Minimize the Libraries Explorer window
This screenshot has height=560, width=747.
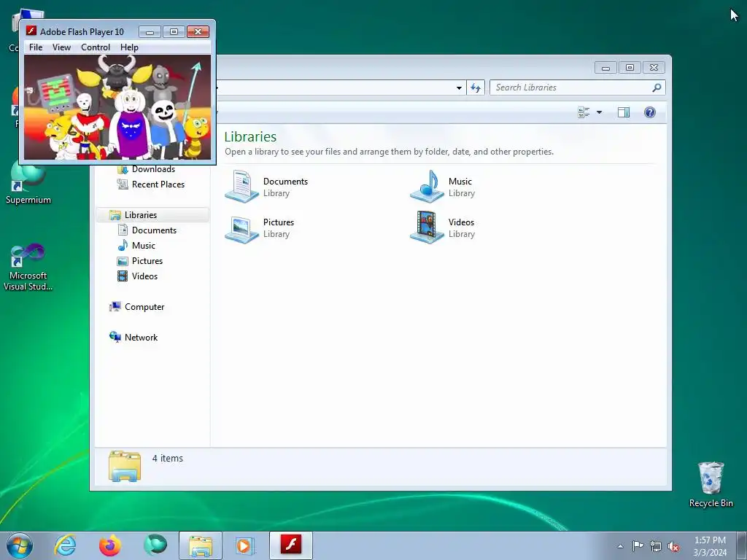pos(605,68)
